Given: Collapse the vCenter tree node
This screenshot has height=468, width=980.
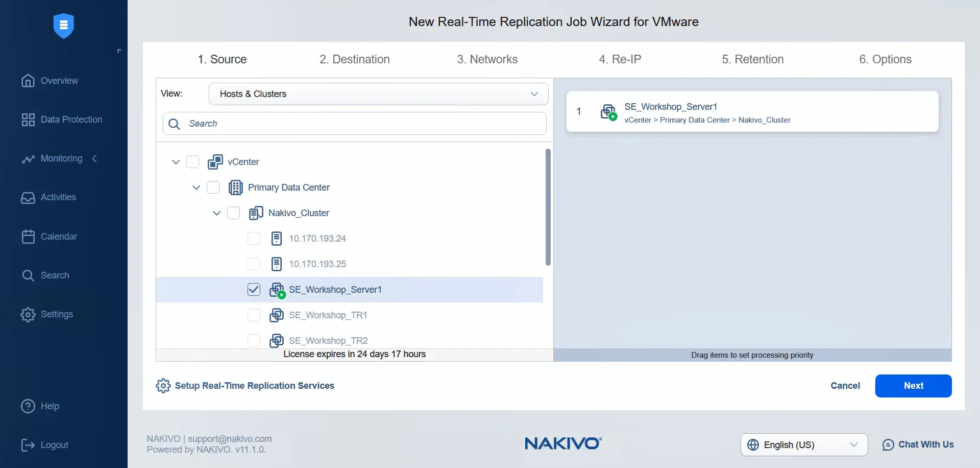Looking at the screenshot, I should click(176, 161).
